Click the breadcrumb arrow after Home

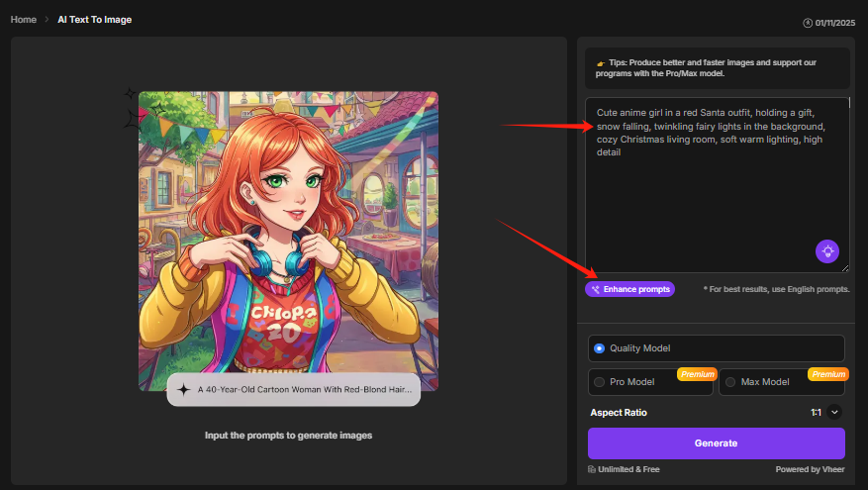(x=47, y=20)
